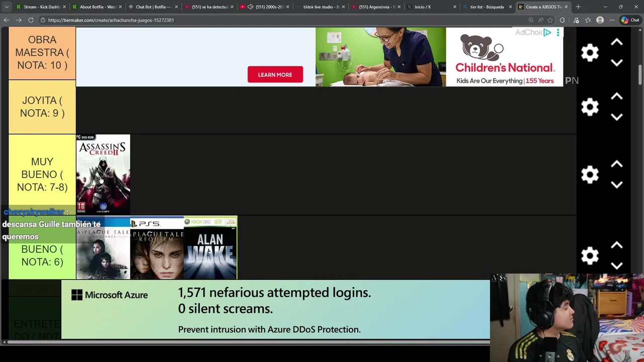The width and height of the screenshot is (644, 362).
Task: Open browser extensions menu
Action: click(562, 20)
